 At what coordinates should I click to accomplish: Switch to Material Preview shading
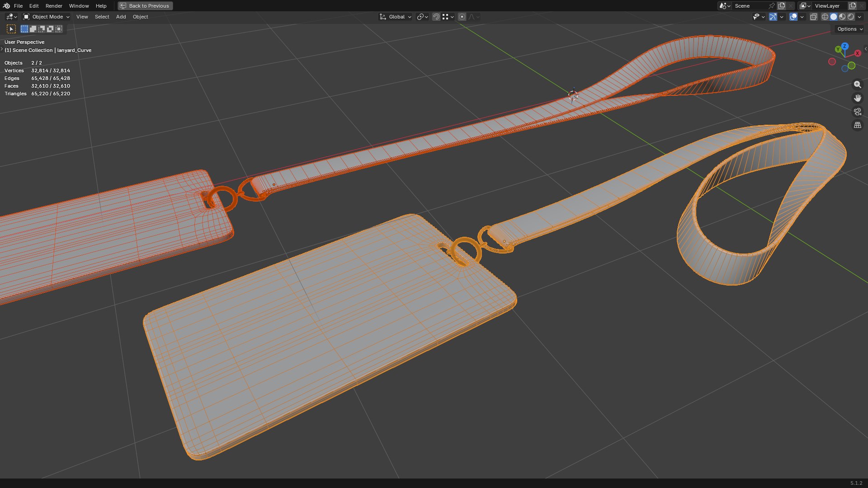(x=842, y=17)
